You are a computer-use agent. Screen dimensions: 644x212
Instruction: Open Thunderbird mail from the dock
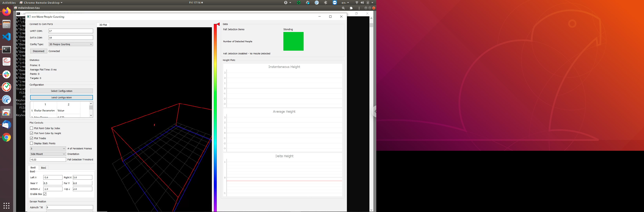coord(6,125)
